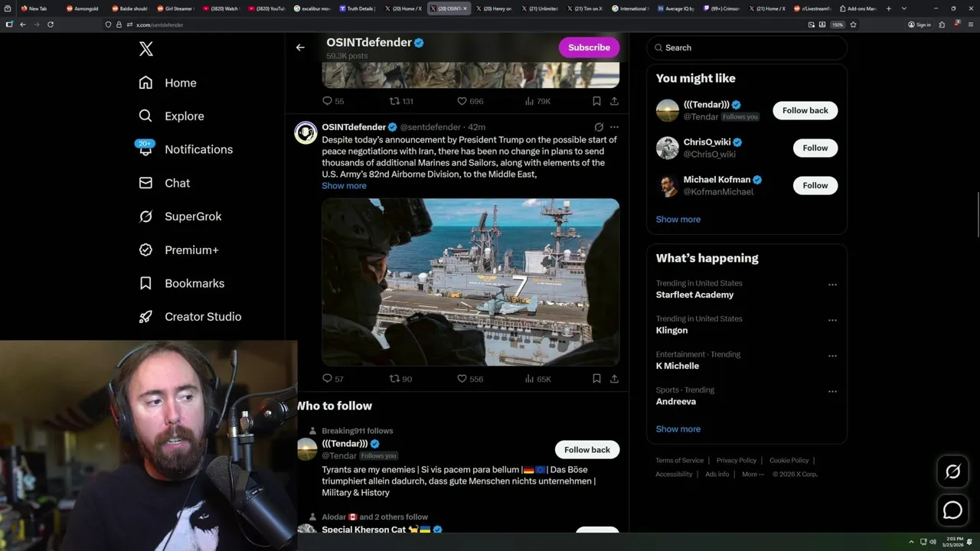Open Notifications with the 20+ badge
The width and height of the screenshot is (980, 551).
[x=185, y=149]
